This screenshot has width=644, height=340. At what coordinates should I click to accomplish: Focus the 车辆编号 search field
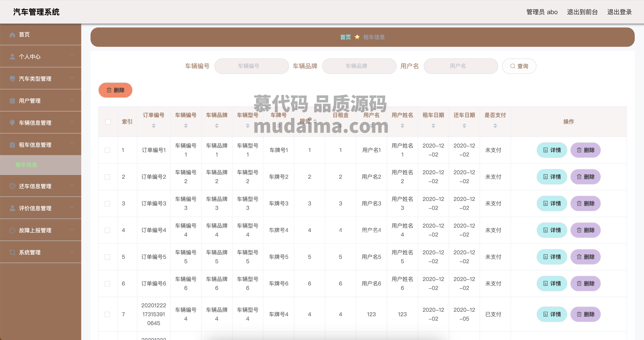pyautogui.click(x=251, y=66)
